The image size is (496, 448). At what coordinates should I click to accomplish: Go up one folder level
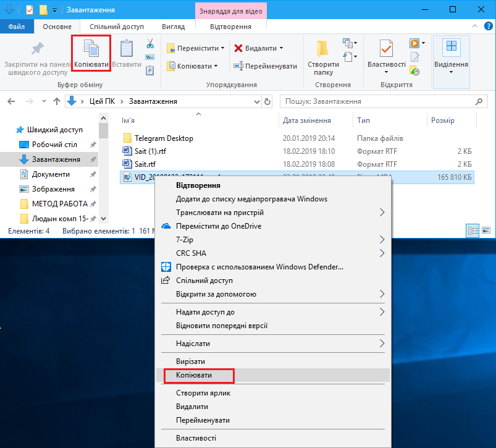(57, 101)
